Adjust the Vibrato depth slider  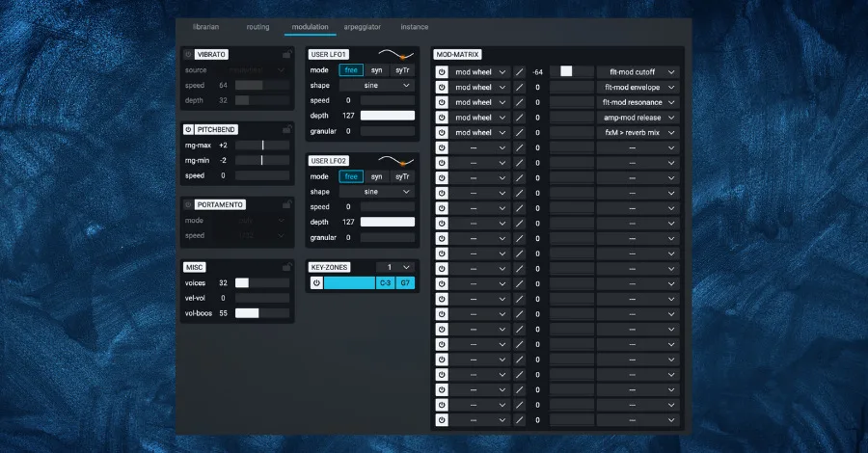tap(262, 100)
